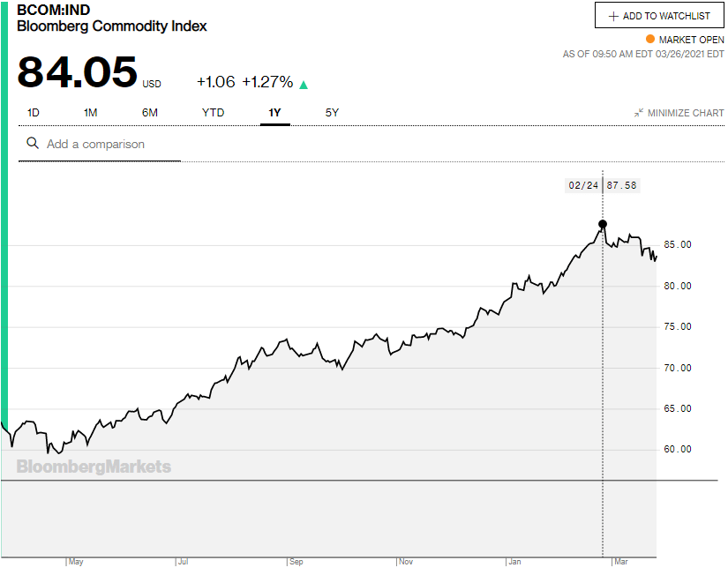This screenshot has width=728, height=575.
Task: Click the plus icon on Add to Watchlist
Action: pyautogui.click(x=613, y=16)
